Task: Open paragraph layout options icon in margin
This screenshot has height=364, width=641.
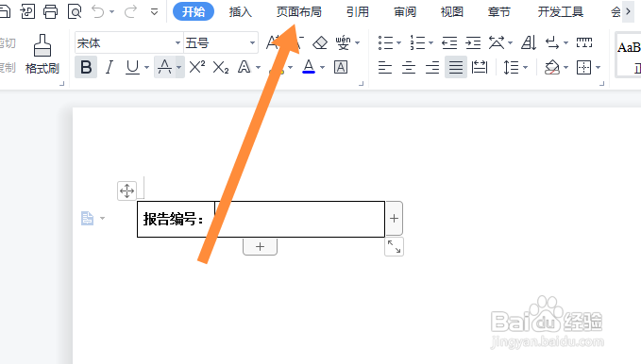Action: click(x=87, y=218)
